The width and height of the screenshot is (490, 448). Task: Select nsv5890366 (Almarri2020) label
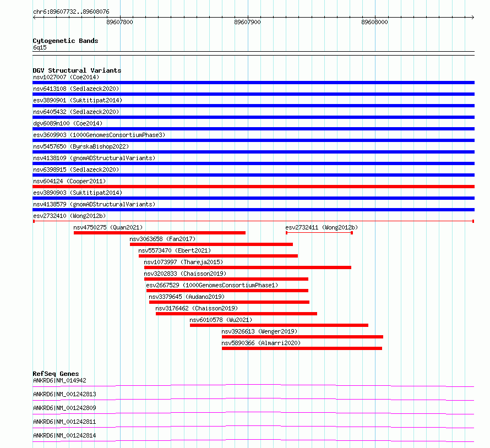[x=261, y=343]
